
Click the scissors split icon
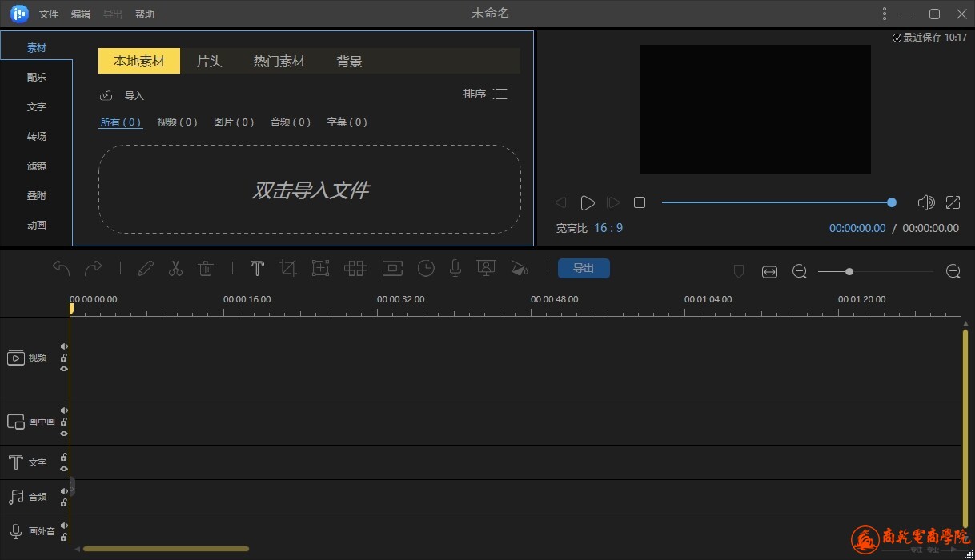[175, 269]
